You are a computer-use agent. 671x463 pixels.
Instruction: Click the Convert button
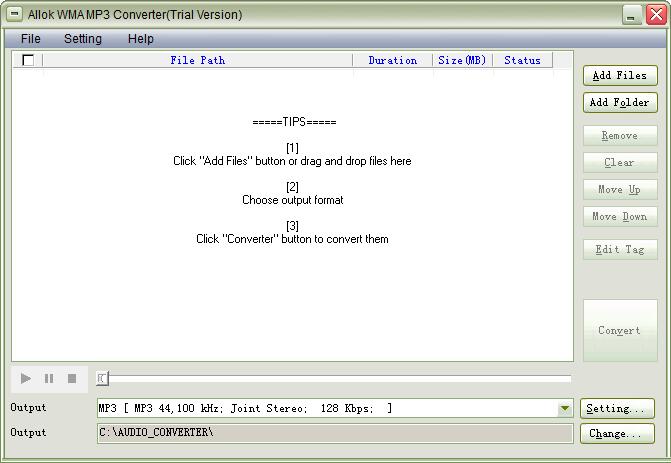click(x=619, y=330)
